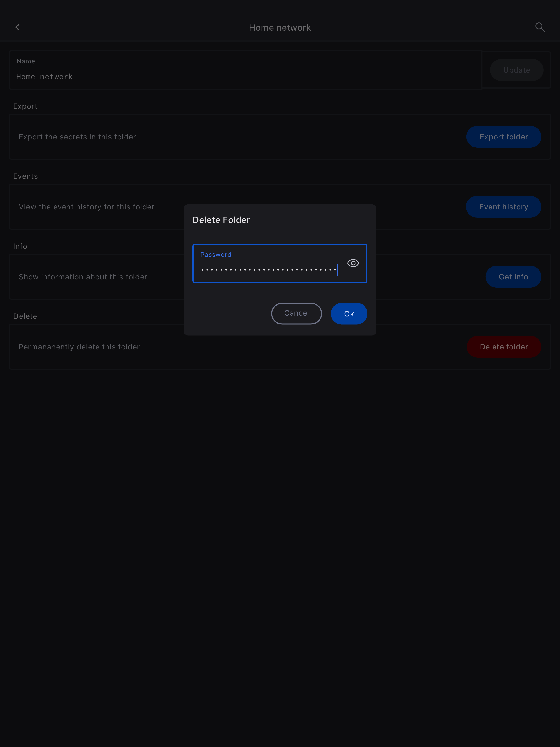This screenshot has width=560, height=747.
Task: Select the Events section heading
Action: [25, 176]
